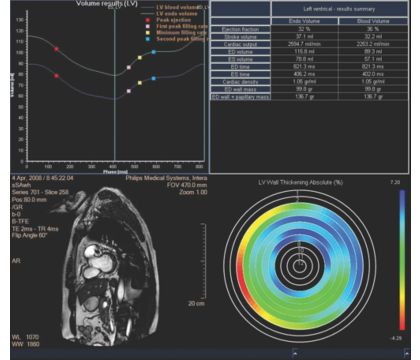Viewport: 420px width, 360px height.
Task: Click the yellow Minimum filling rate legend marker
Action: 148,33
